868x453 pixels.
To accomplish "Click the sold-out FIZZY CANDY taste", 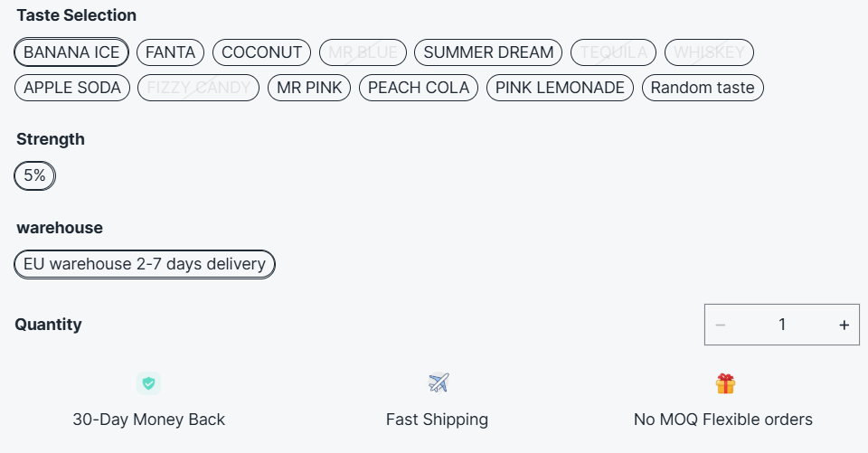I will pos(198,88).
